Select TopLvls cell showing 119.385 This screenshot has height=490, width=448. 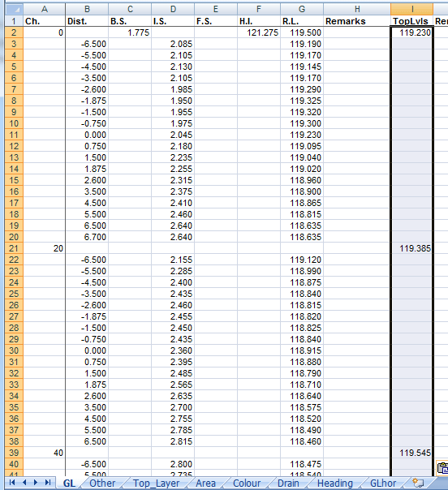[x=412, y=248]
